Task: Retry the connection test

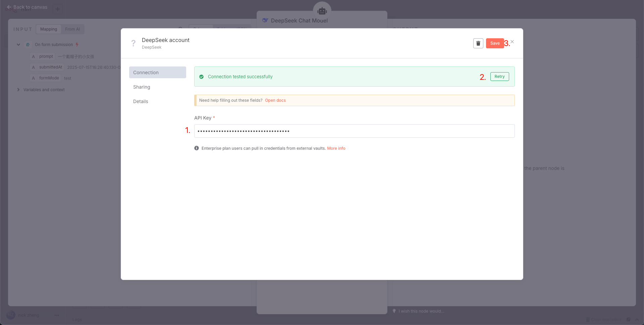Action: 499,77
